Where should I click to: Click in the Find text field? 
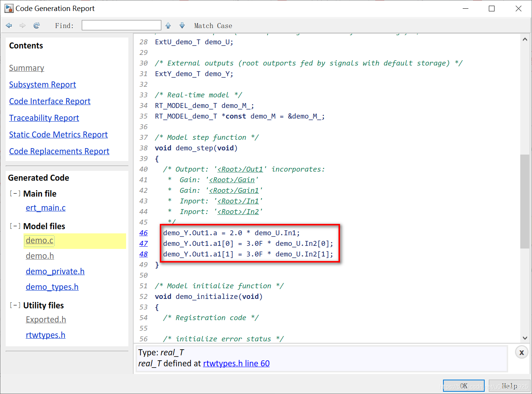tap(122, 25)
